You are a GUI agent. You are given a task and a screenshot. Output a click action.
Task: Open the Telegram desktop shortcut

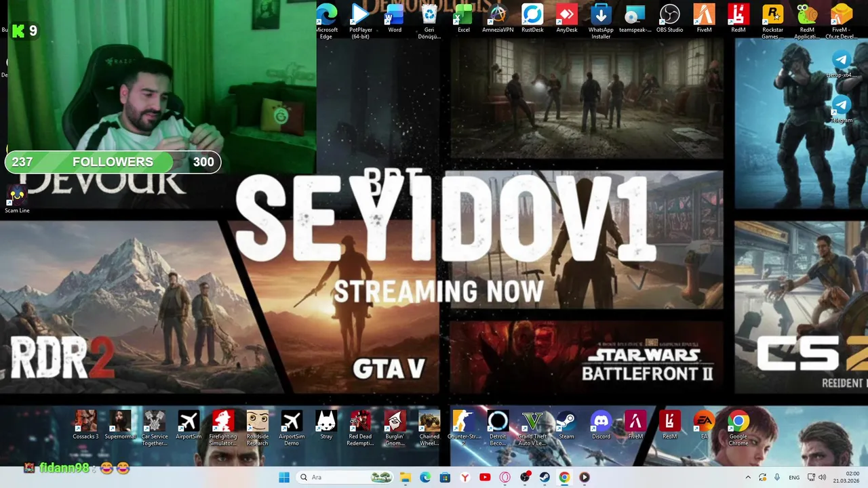(x=842, y=110)
